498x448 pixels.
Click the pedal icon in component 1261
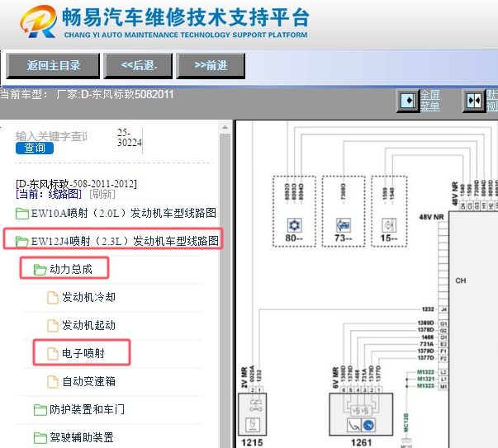coord(353,425)
